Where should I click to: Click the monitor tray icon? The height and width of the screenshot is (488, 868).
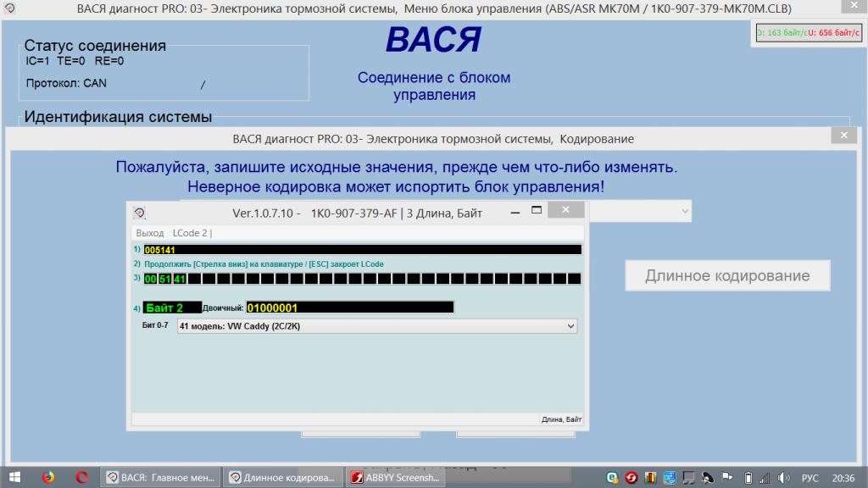click(x=688, y=478)
